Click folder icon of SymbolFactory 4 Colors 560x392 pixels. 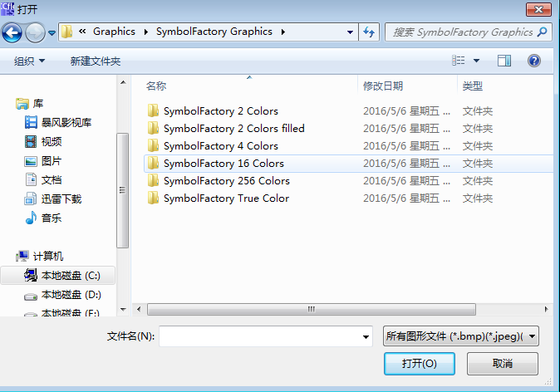(153, 146)
